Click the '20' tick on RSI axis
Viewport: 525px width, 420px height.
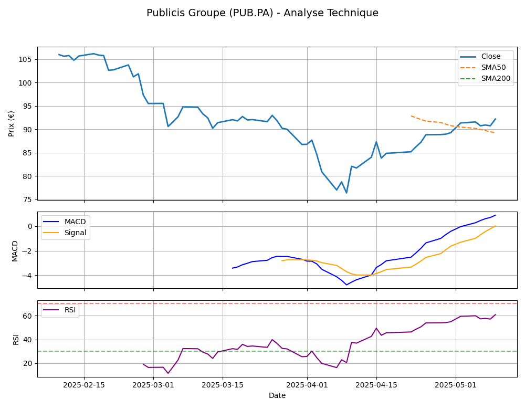point(27,364)
